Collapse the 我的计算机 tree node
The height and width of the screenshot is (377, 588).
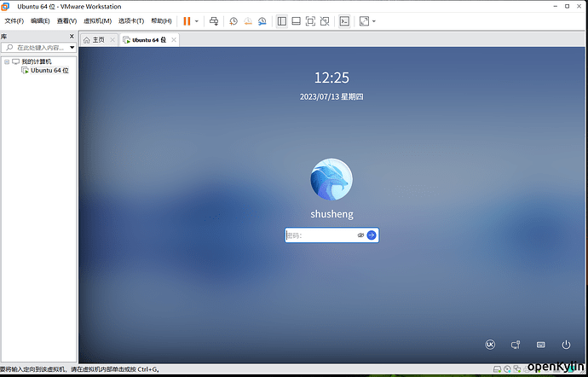(x=7, y=61)
